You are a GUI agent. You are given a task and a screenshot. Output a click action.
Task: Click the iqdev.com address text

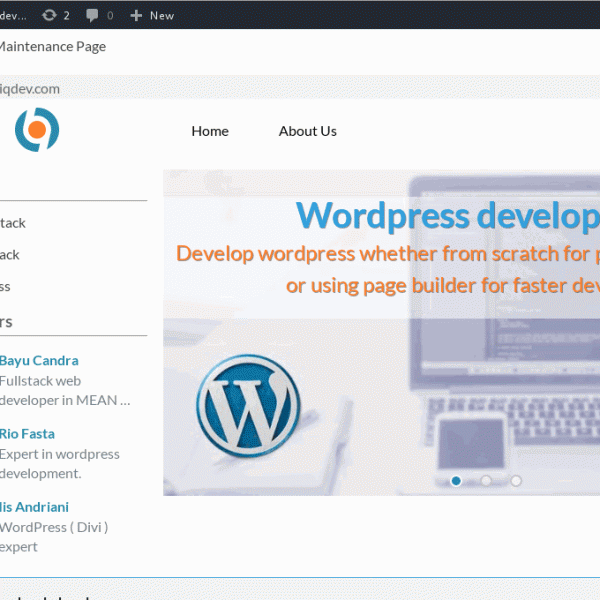30,89
